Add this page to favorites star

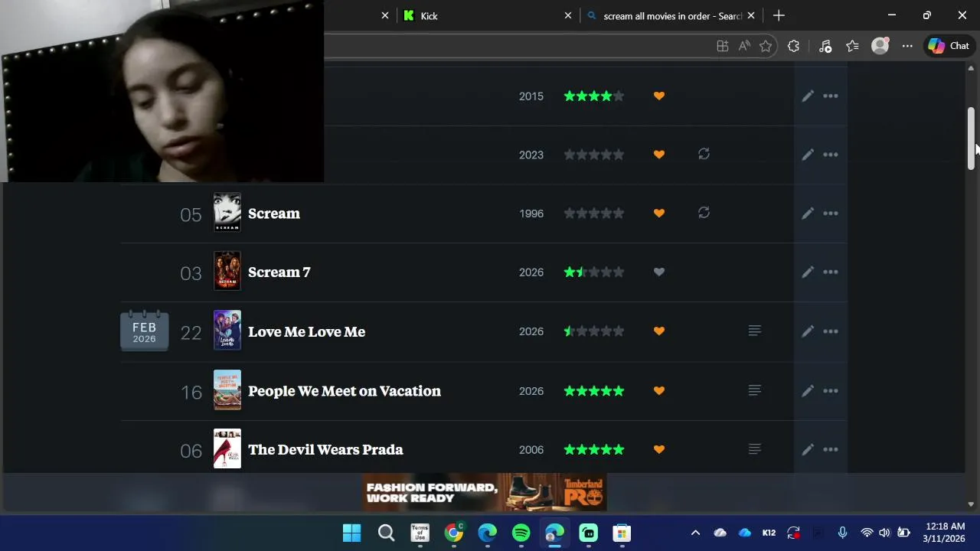(766, 46)
